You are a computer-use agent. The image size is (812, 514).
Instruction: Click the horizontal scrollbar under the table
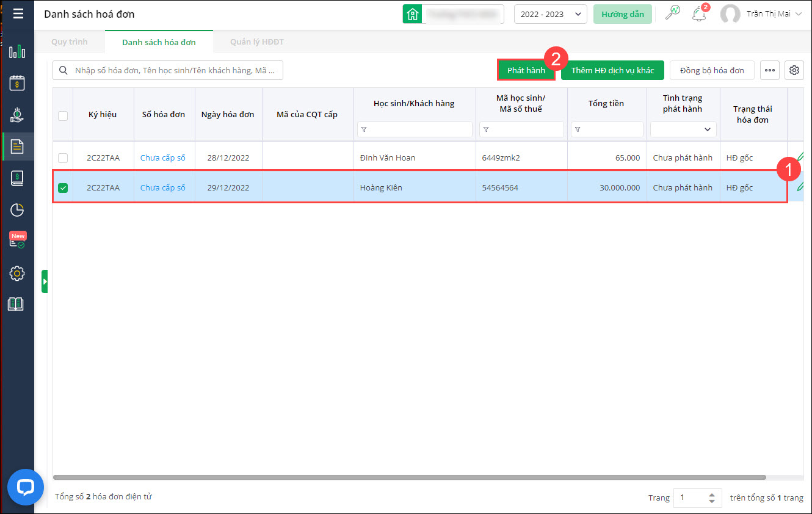pyautogui.click(x=409, y=477)
